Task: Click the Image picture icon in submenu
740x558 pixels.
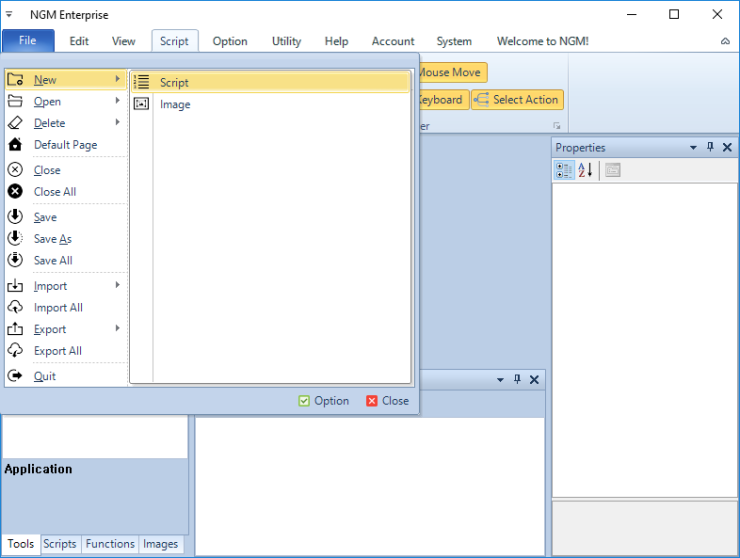Action: coord(141,104)
